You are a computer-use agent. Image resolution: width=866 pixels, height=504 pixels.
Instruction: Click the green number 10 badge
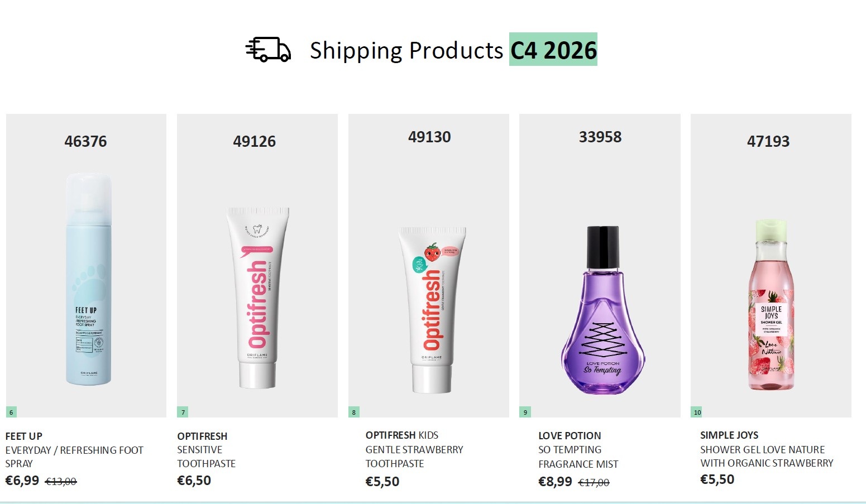(x=697, y=412)
